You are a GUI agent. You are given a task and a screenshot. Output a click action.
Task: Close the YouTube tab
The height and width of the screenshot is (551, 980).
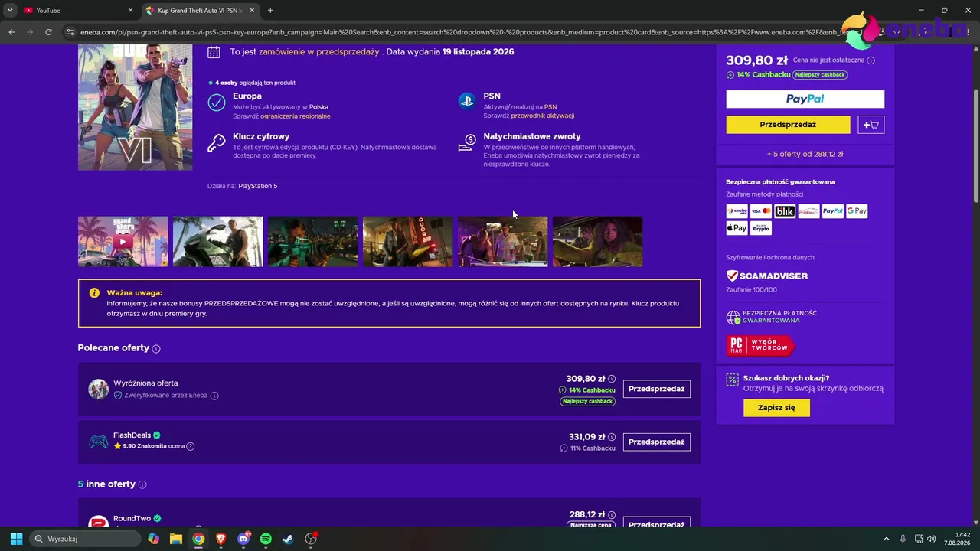(130, 11)
